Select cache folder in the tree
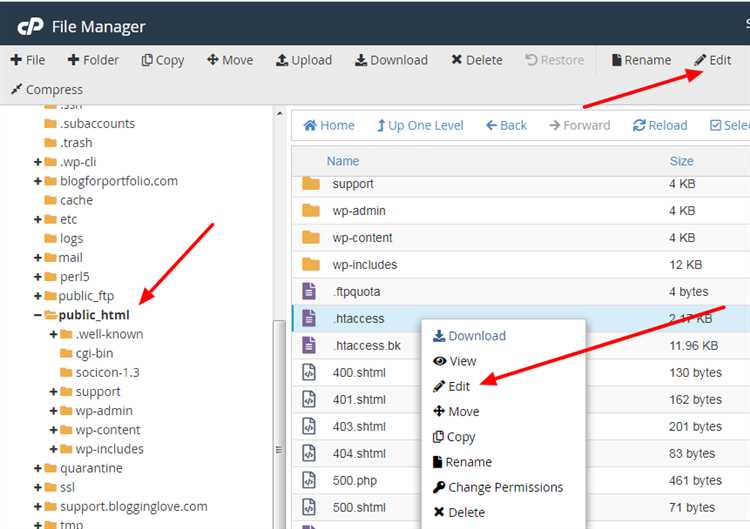 click(76, 200)
